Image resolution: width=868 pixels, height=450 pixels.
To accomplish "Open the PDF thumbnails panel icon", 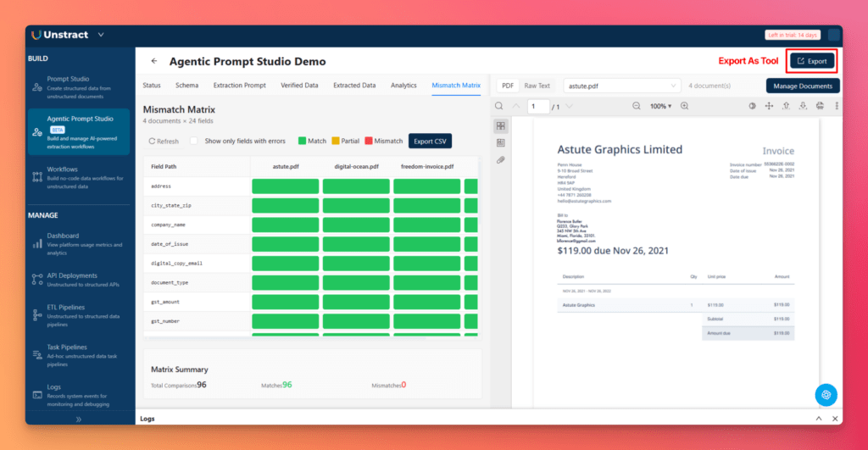I will tap(501, 126).
